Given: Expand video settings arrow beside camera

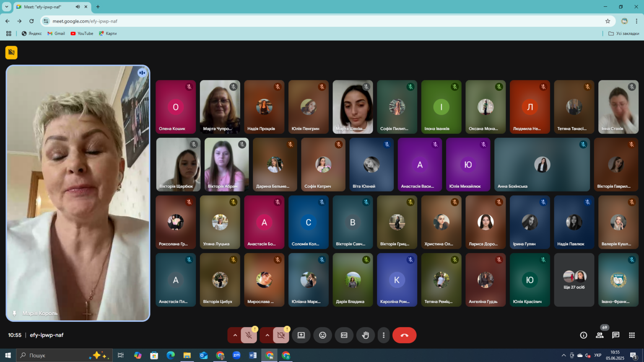Looking at the screenshot, I should [267, 335].
